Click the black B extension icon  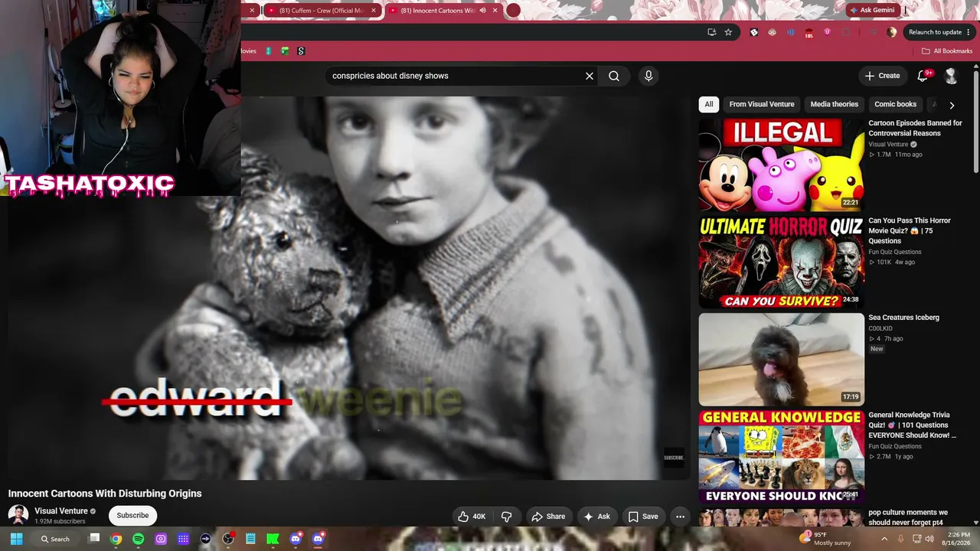coord(754,32)
